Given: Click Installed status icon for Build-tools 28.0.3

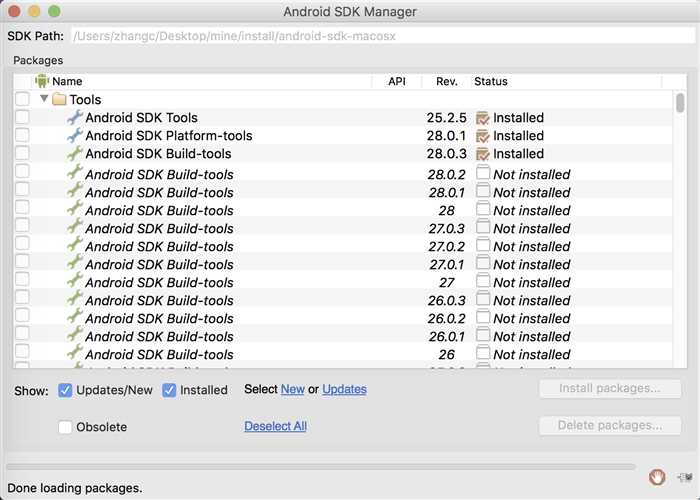Looking at the screenshot, I should [x=483, y=154].
